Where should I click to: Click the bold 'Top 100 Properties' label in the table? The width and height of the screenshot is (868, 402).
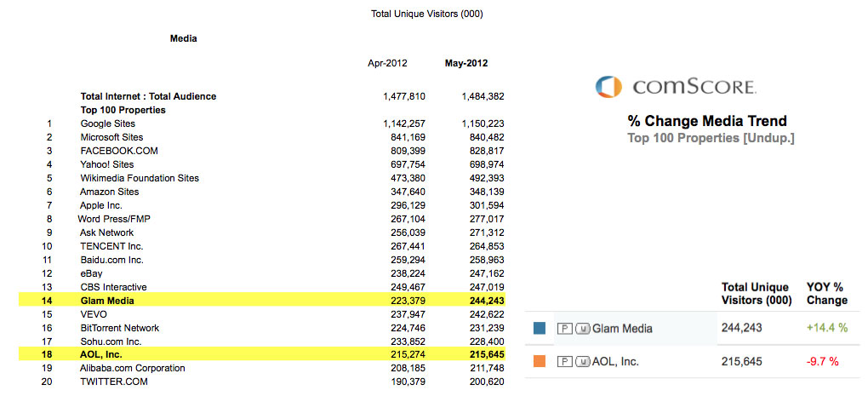123,110
